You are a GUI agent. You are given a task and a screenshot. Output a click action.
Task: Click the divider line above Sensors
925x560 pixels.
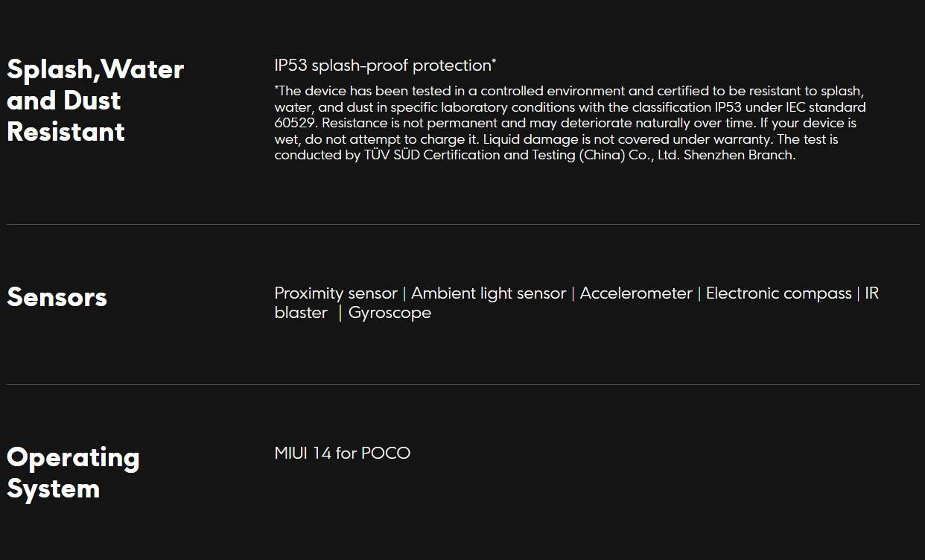[463, 224]
